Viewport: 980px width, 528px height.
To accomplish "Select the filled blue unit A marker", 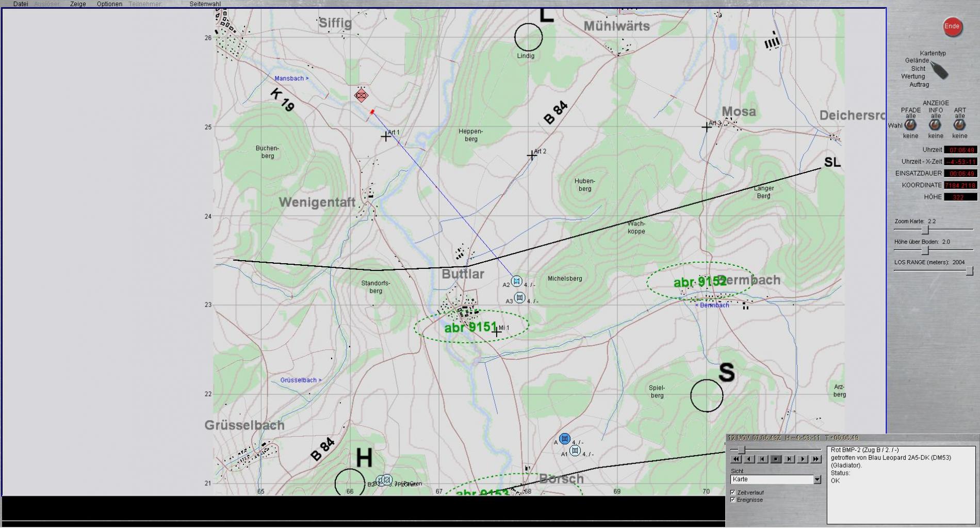I will click(x=565, y=439).
